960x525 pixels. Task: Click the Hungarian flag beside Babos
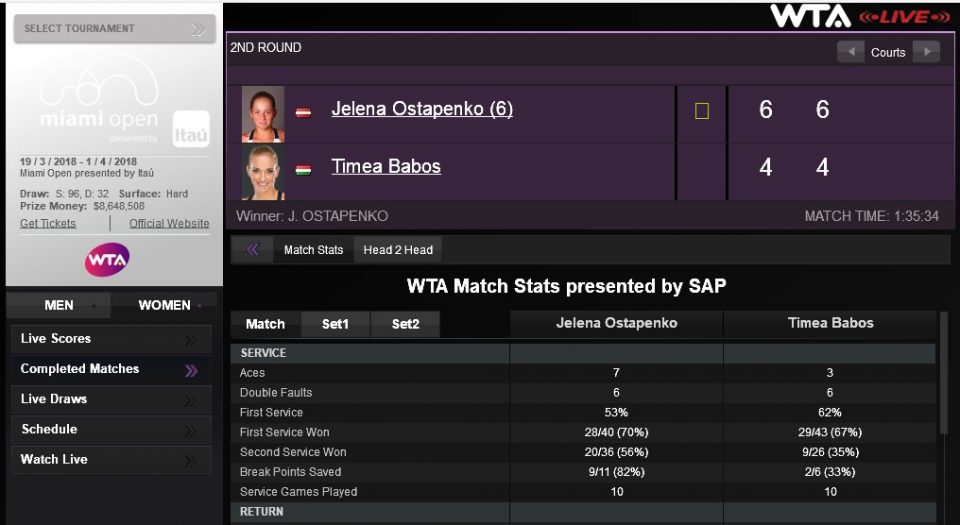(x=303, y=169)
